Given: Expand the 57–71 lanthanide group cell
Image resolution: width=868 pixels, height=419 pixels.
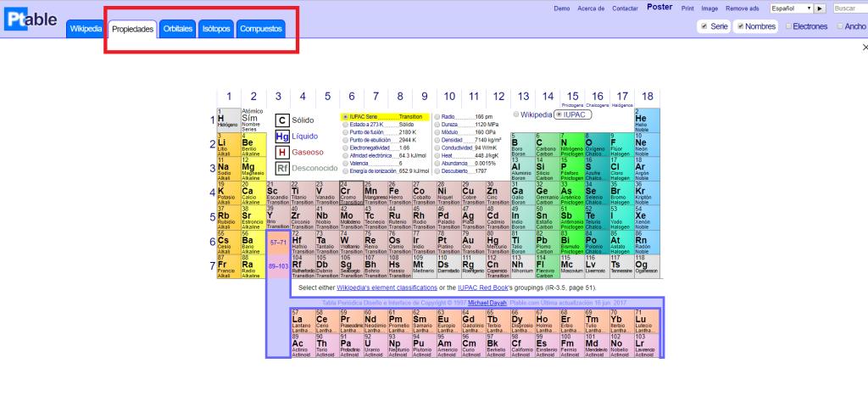Looking at the screenshot, I should click(x=278, y=243).
